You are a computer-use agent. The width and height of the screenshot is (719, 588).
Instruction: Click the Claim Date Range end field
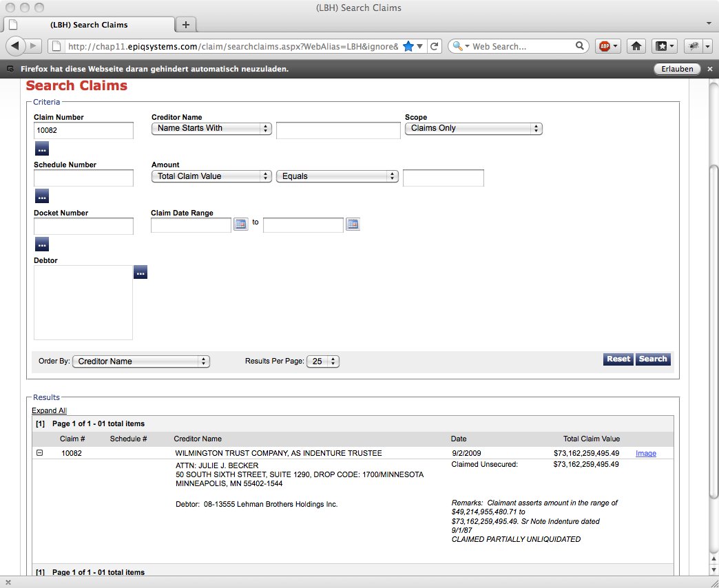pyautogui.click(x=303, y=225)
